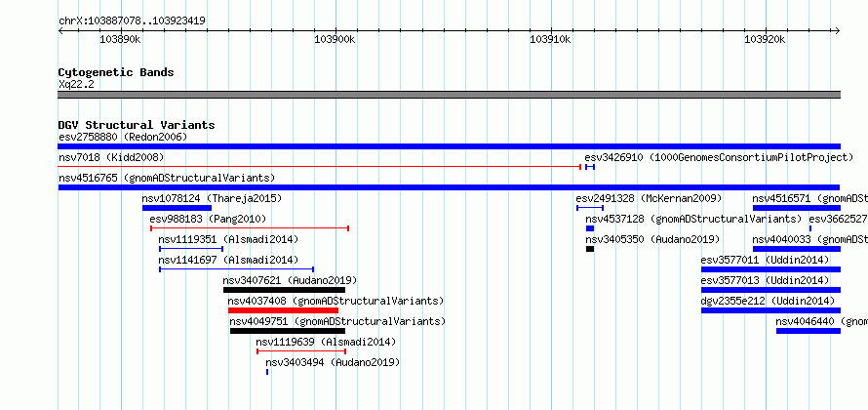
Task: Select the blue nsv4046440 feature bar
Action: [809, 331]
